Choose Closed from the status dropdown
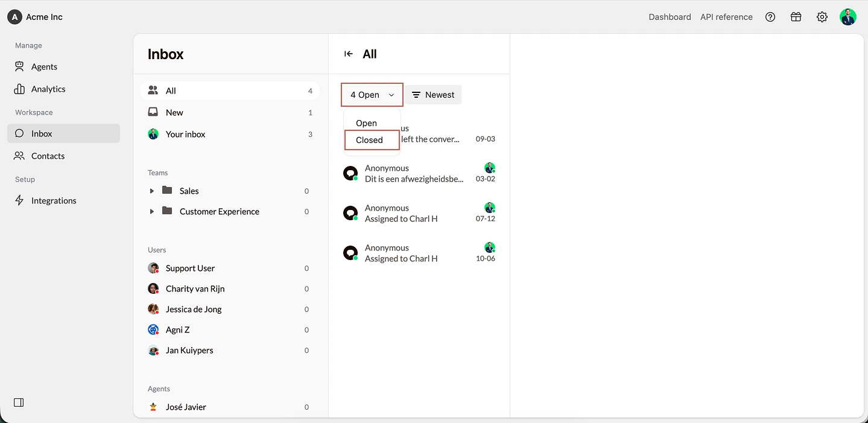This screenshot has width=868, height=423. point(372,140)
